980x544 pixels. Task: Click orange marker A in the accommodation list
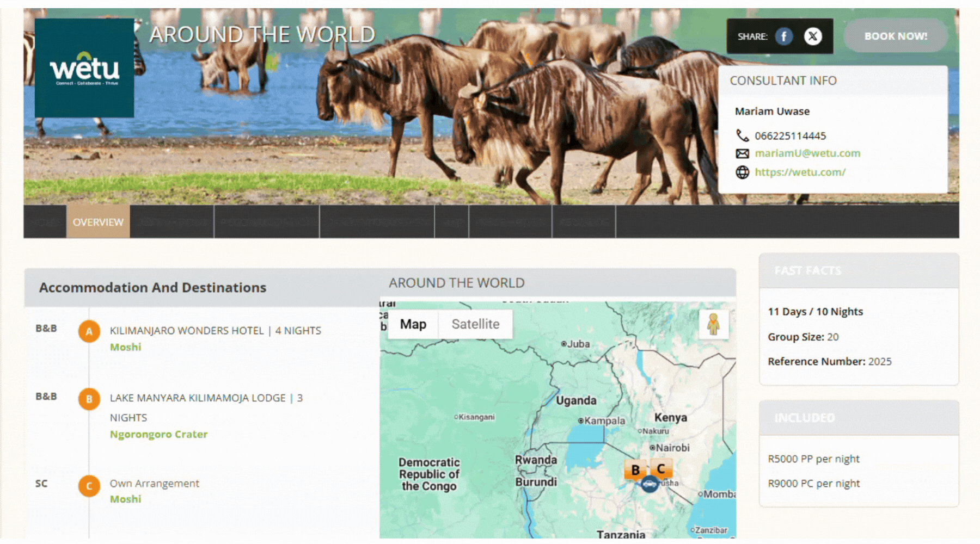pyautogui.click(x=89, y=331)
